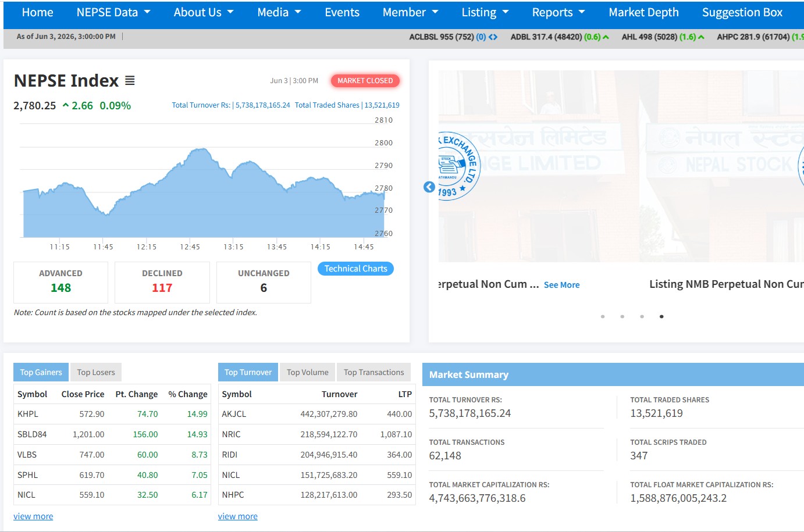Open the Home menu item
Viewport: 804px width, 532px height.
(x=37, y=12)
